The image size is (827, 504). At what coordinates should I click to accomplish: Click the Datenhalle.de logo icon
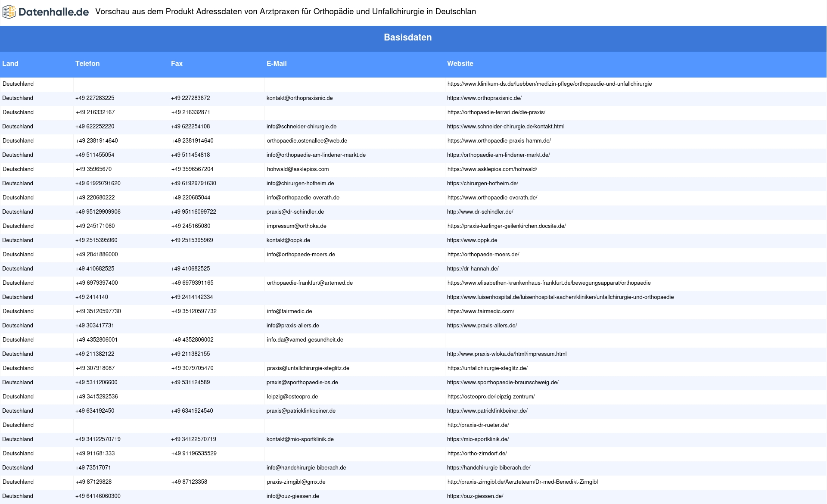pos(9,12)
